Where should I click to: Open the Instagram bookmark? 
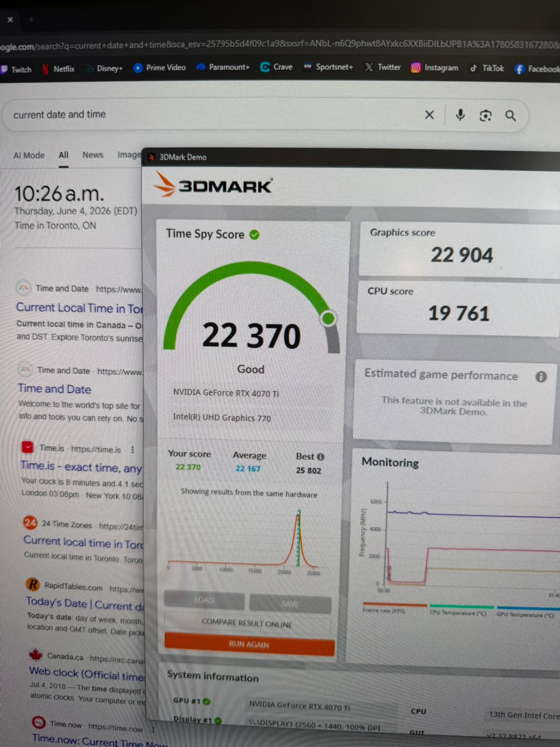(x=435, y=67)
